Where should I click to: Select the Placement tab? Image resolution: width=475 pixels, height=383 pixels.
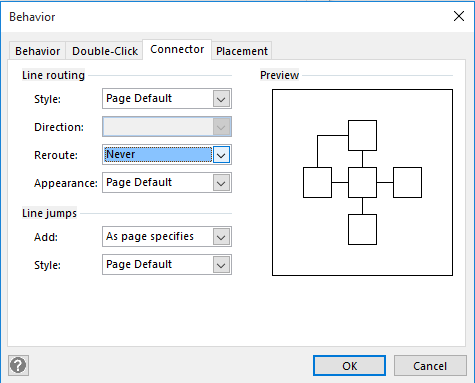[x=242, y=51]
